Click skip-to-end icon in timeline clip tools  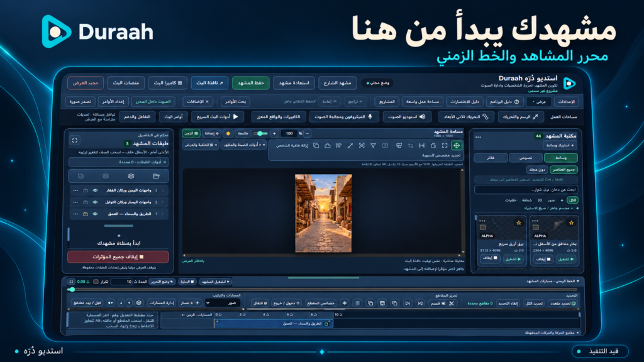click(x=407, y=304)
